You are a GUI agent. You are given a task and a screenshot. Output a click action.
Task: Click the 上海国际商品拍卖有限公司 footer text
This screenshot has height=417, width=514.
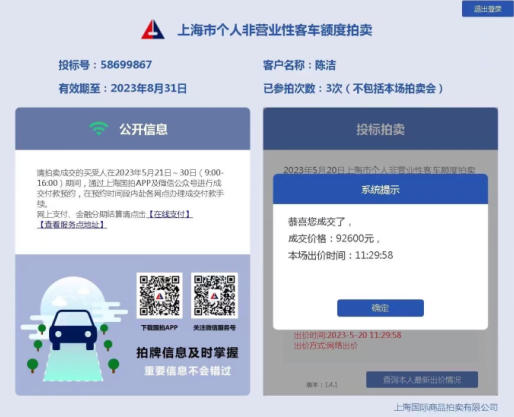(446, 407)
